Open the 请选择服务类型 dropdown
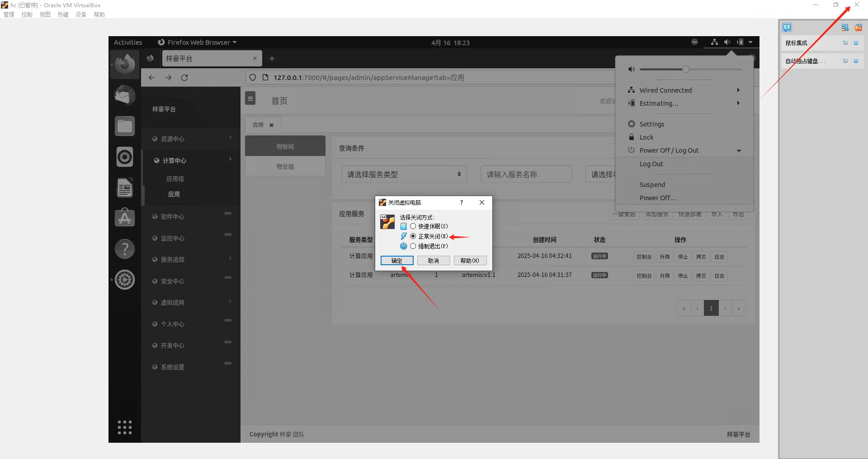Screen dimensions: 868x459 click(x=404, y=174)
